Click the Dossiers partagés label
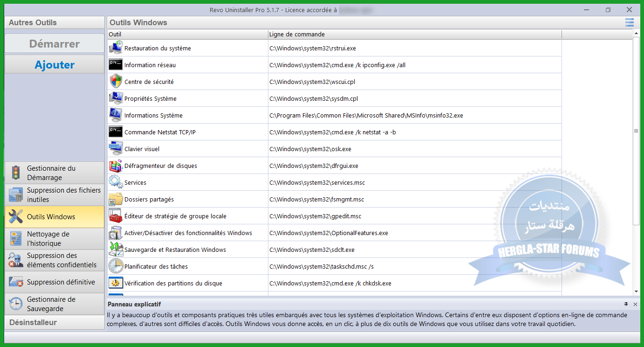 [x=149, y=200]
